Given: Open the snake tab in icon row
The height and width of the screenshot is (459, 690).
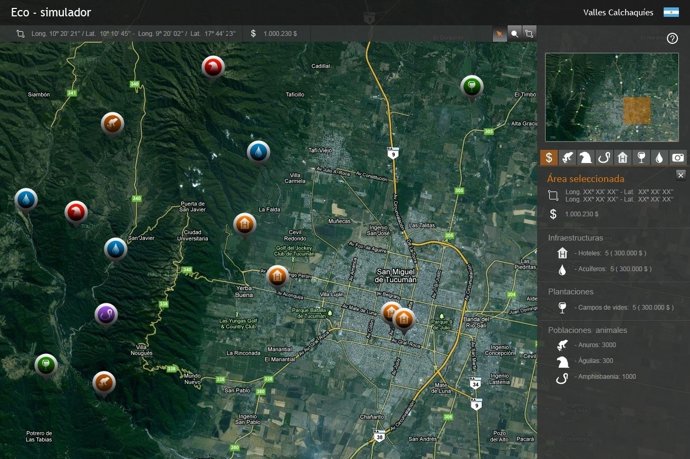Looking at the screenshot, I should coord(604,157).
